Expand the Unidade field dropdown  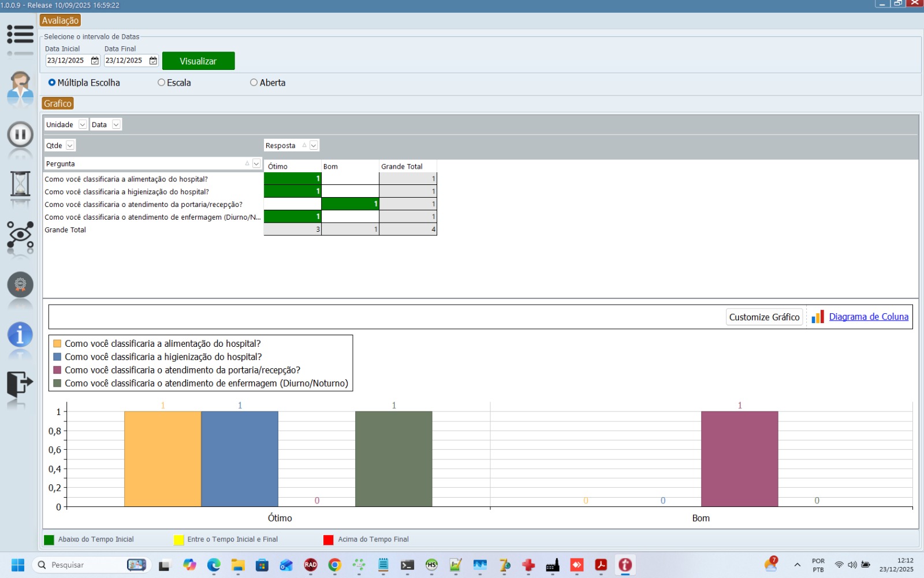[83, 125]
